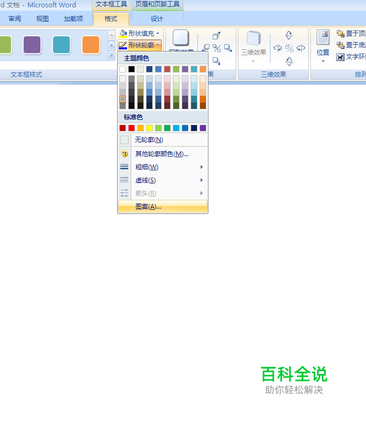366x425 pixels.
Task: Open the 虚线(S) dashes submenu
Action: (163, 180)
